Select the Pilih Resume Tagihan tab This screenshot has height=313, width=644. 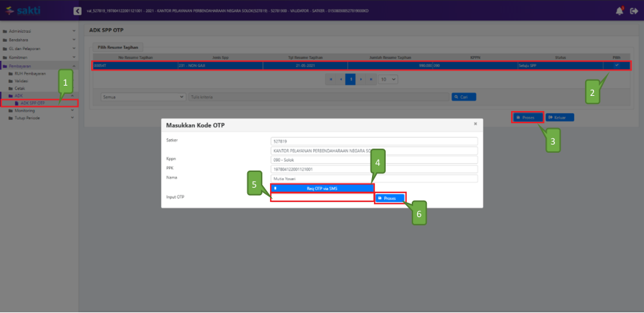[x=114, y=49]
